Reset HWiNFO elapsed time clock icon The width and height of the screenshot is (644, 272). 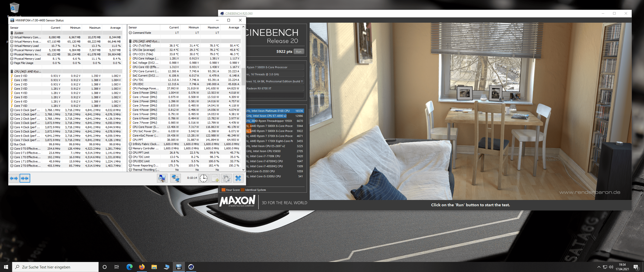coord(203,178)
